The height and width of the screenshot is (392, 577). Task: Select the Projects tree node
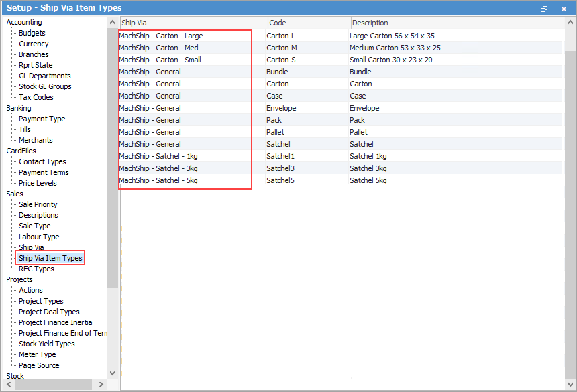(19, 279)
